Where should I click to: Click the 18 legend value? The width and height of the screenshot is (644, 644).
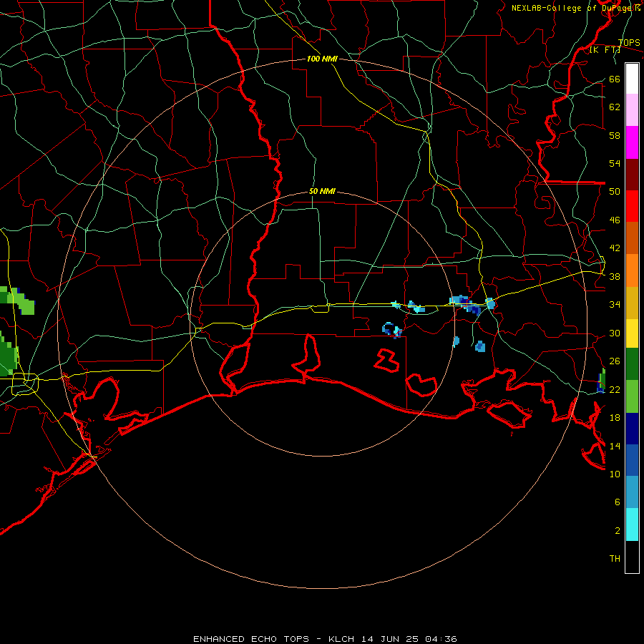click(x=615, y=418)
